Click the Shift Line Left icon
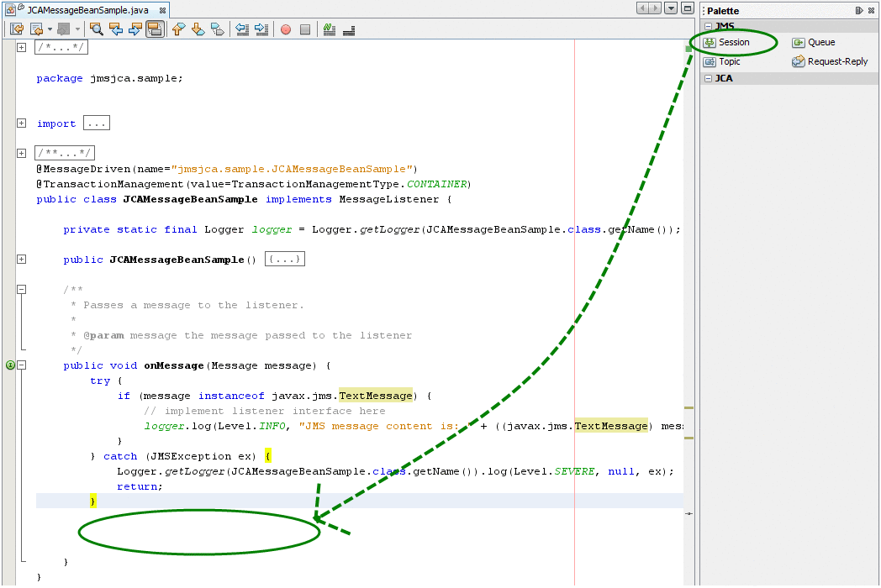The image size is (881, 588). coord(242,29)
